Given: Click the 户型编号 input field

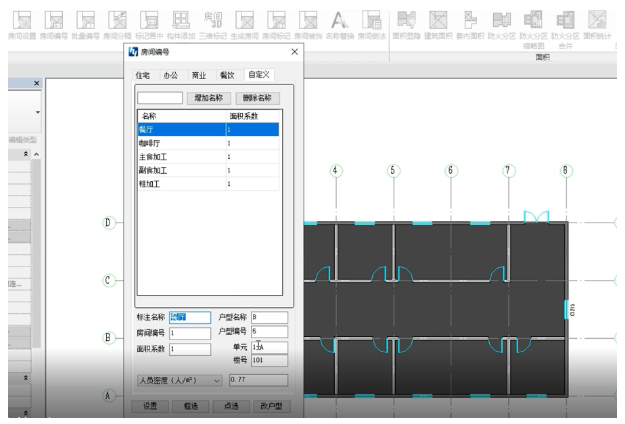Looking at the screenshot, I should click(269, 332).
